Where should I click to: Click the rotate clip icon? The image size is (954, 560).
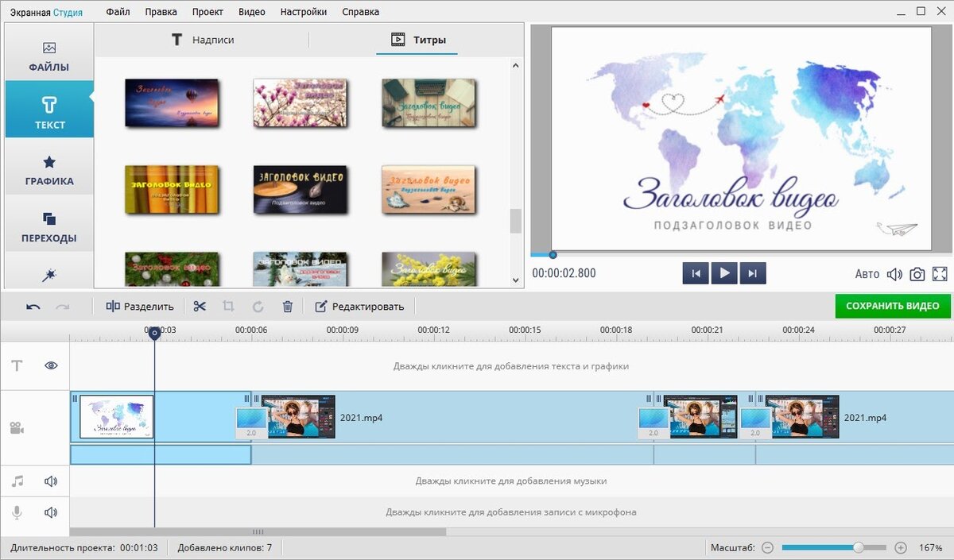tap(258, 306)
